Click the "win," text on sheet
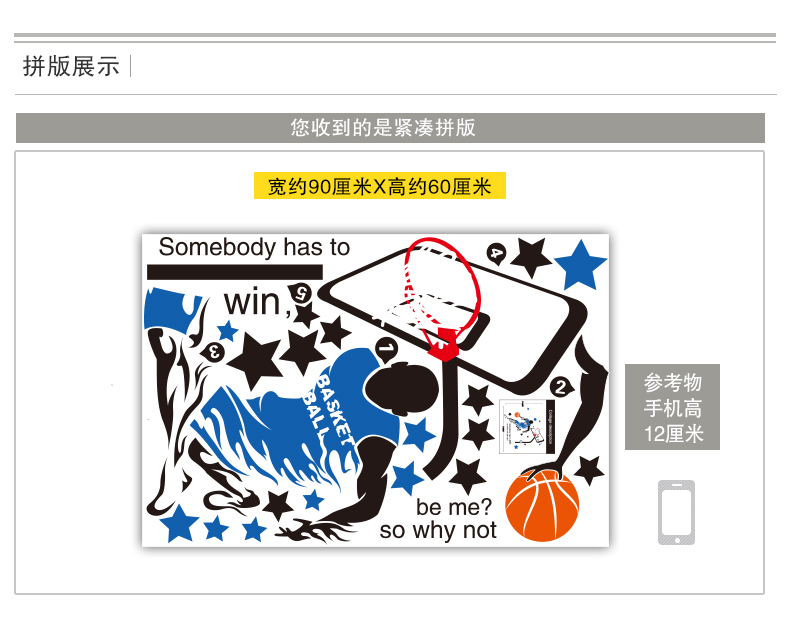 click(x=257, y=302)
